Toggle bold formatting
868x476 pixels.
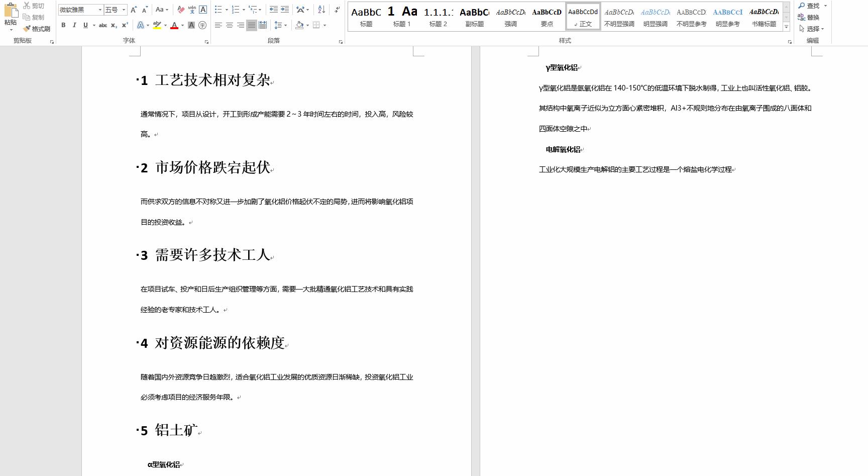[x=63, y=25]
